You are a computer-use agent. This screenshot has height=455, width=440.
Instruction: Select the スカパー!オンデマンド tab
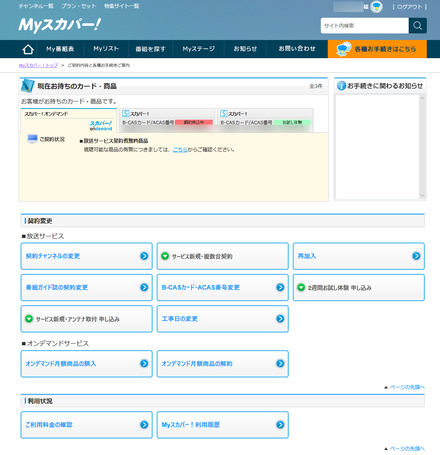[x=69, y=120]
